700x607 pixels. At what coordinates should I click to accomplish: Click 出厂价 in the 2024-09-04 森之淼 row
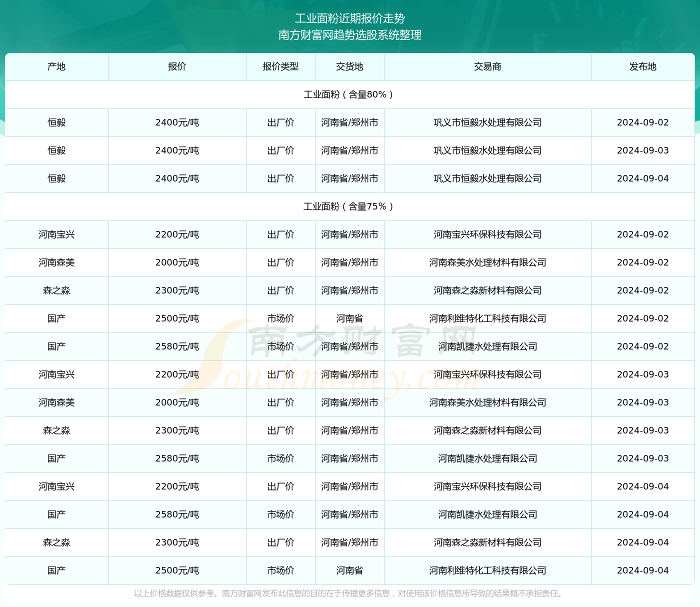tap(280, 542)
